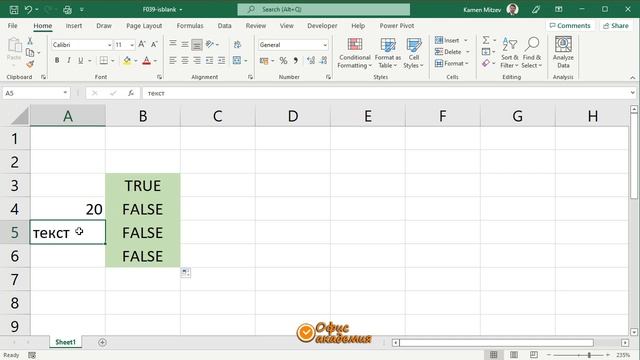Switch to the Page Layout tab

point(144,26)
